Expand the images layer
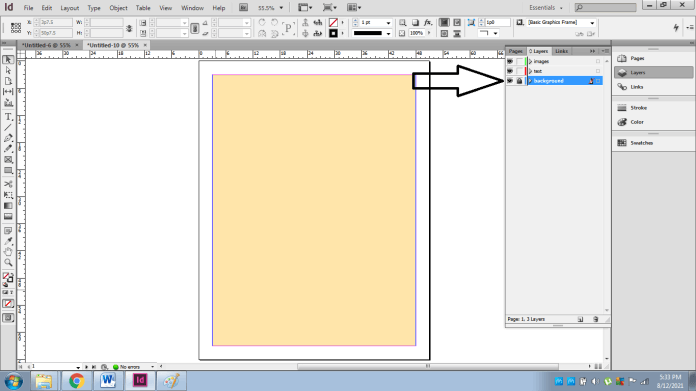 [x=530, y=61]
